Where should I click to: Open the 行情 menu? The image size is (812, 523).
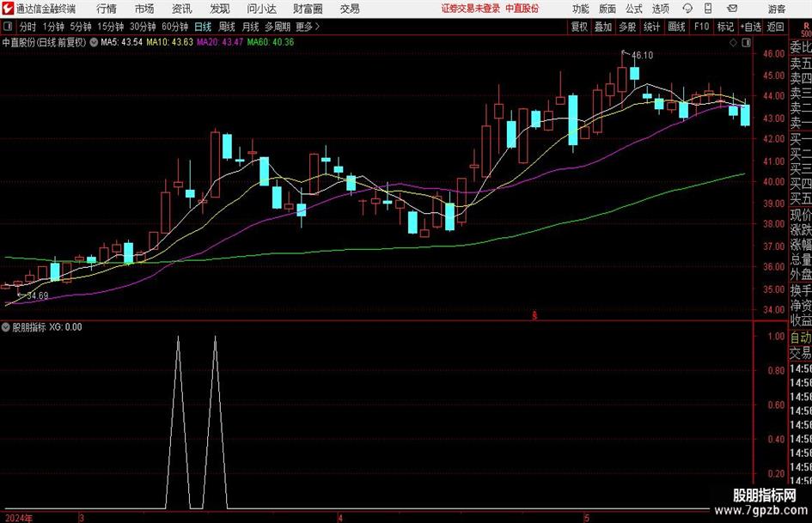(x=107, y=9)
